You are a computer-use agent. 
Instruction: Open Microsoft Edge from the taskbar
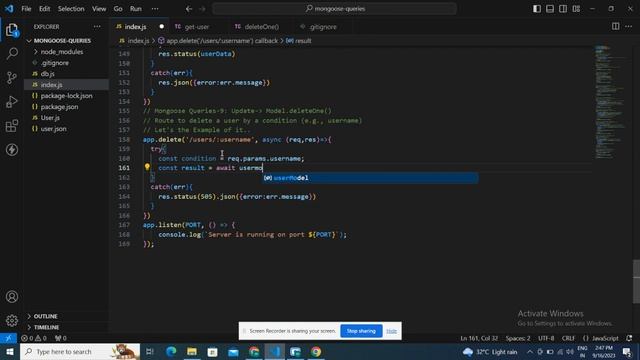pyautogui.click(x=171, y=351)
